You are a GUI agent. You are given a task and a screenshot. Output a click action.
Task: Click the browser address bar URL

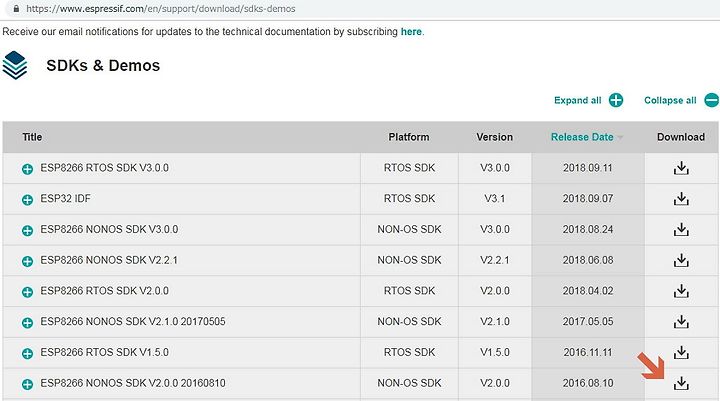point(161,9)
